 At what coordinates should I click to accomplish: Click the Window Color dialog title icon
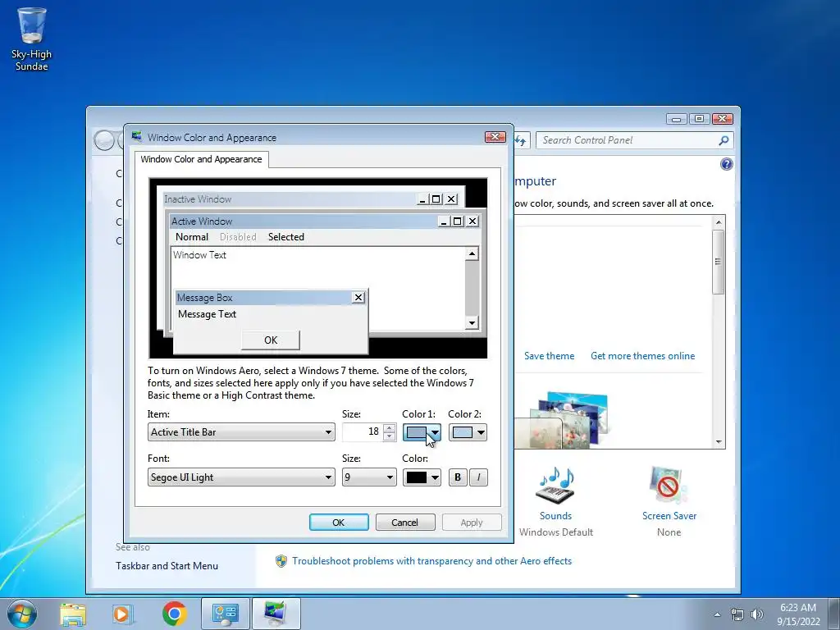[x=137, y=137]
